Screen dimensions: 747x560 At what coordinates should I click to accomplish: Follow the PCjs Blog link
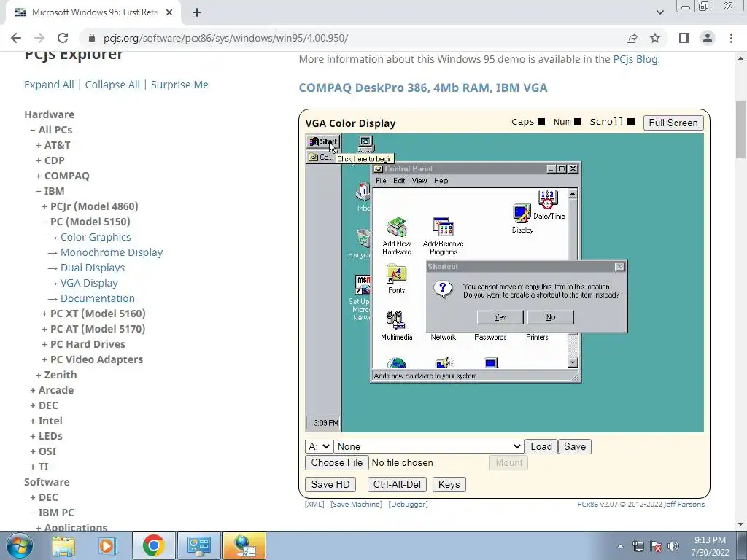(635, 59)
